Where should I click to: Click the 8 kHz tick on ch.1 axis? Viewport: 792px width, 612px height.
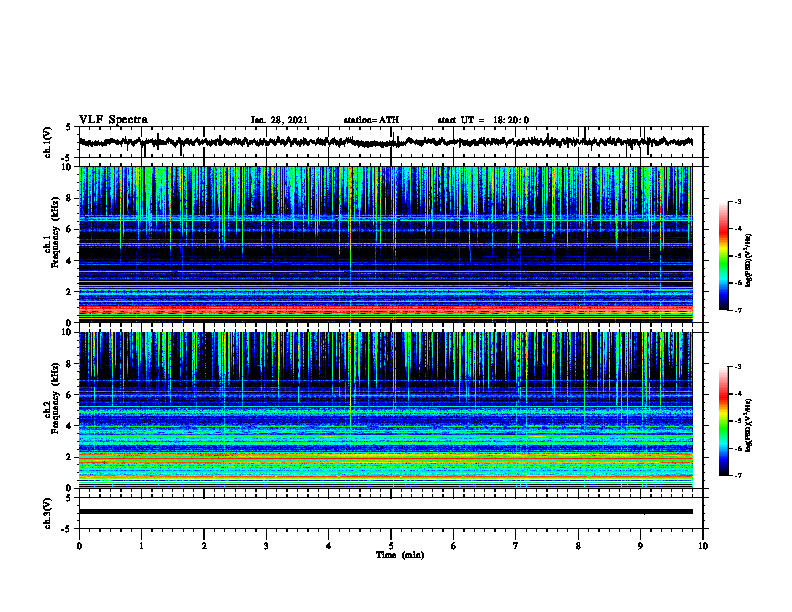pos(71,198)
